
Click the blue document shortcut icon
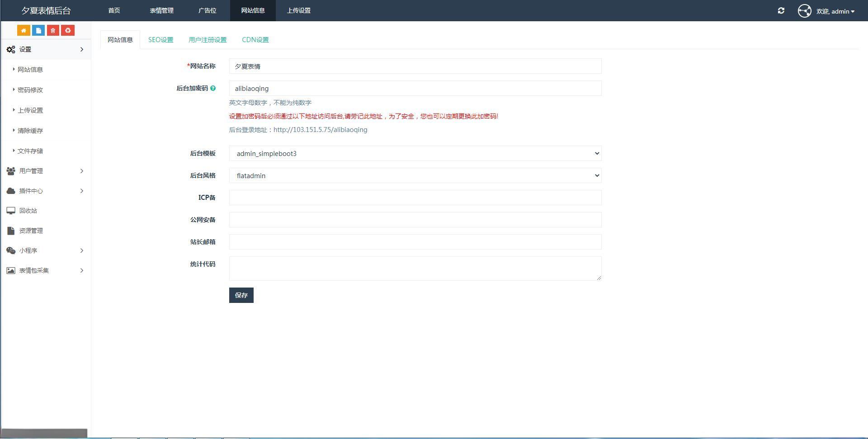pos(38,30)
